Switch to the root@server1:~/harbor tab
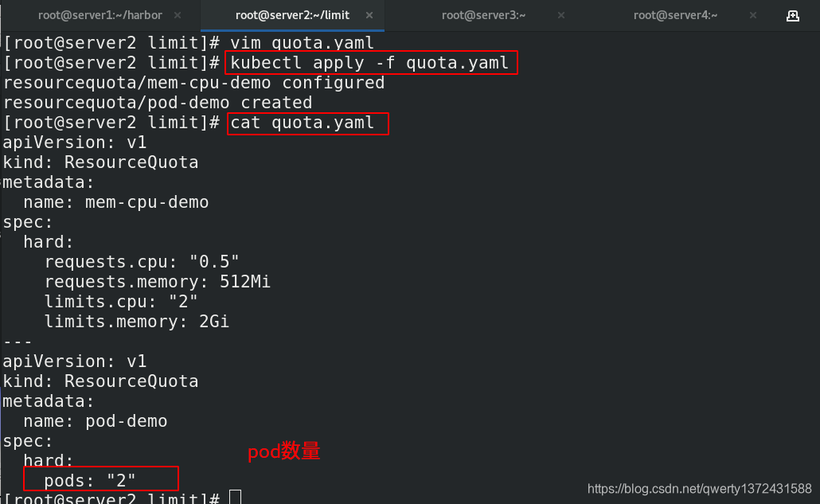The width and height of the screenshot is (820, 504). [x=100, y=15]
